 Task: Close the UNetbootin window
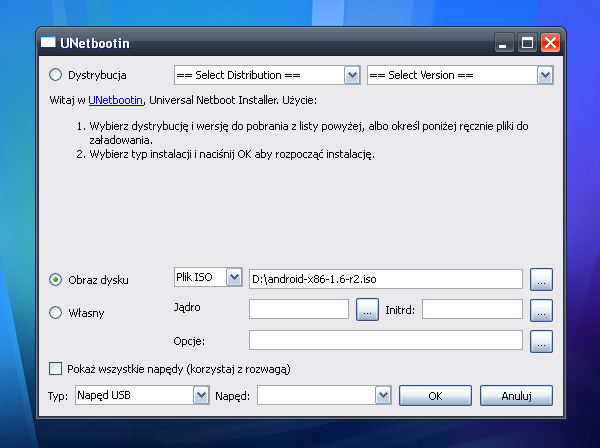click(x=550, y=42)
